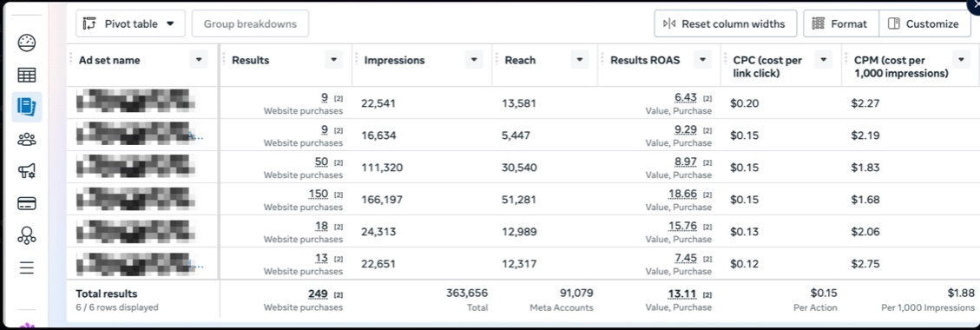Open the Impressions column dropdown arrow
980x330 pixels.
point(474,60)
